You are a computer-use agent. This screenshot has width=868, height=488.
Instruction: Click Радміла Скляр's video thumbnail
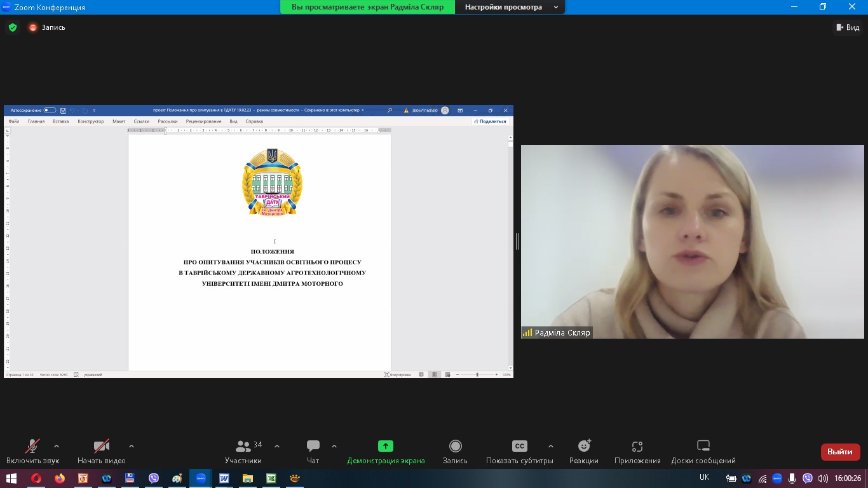point(692,241)
